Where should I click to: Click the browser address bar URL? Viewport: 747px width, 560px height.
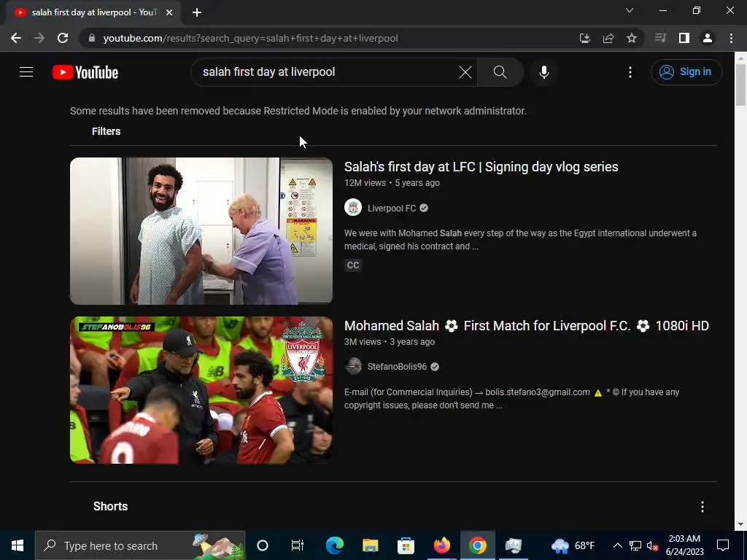click(x=251, y=38)
